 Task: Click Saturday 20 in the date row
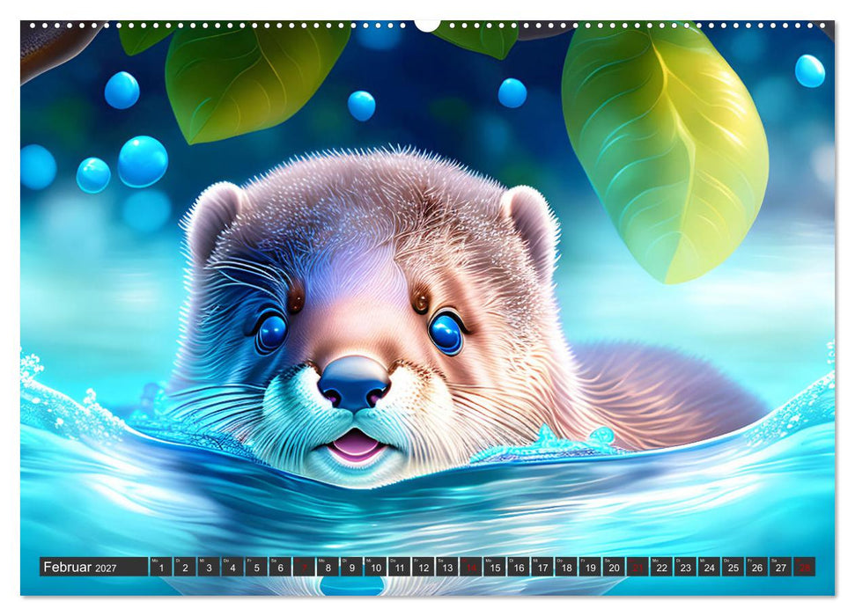[x=613, y=567]
